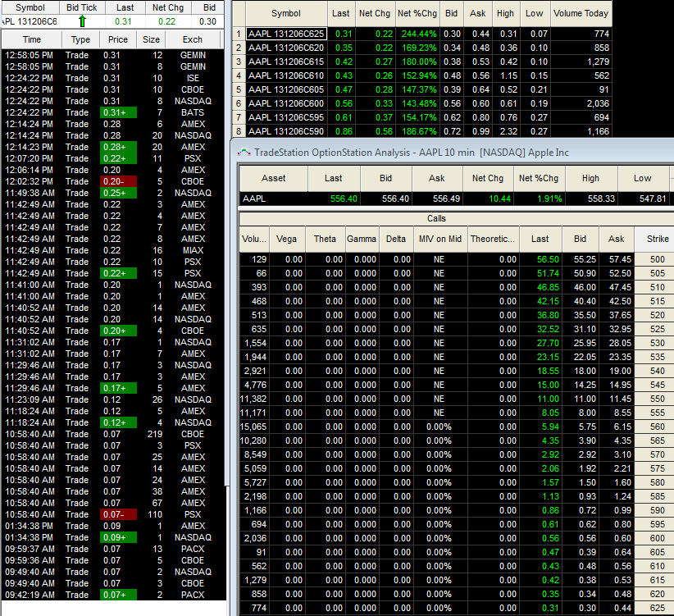The image size is (674, 616).
Task: Click the Theta column header
Action: point(325,239)
